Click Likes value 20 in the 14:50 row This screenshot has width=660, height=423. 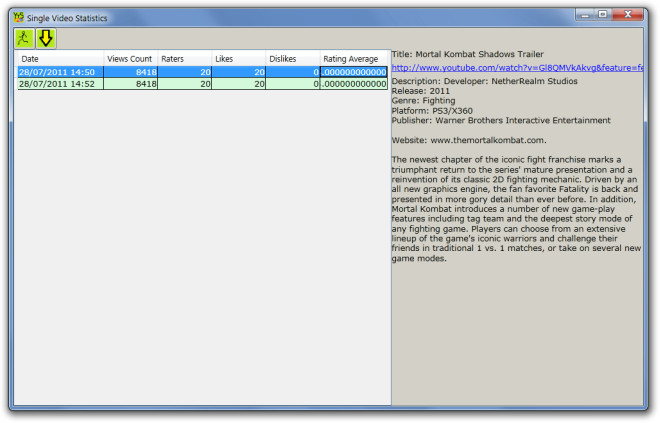(238, 72)
